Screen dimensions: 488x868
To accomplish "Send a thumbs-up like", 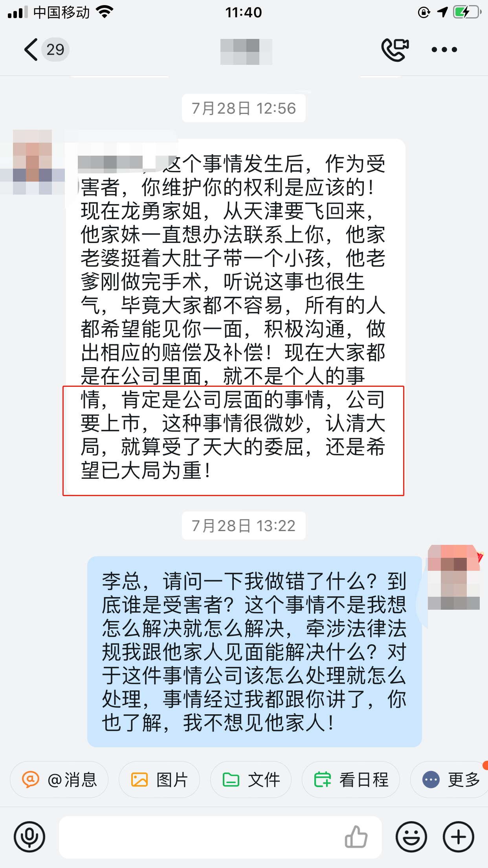I will pos(356,837).
